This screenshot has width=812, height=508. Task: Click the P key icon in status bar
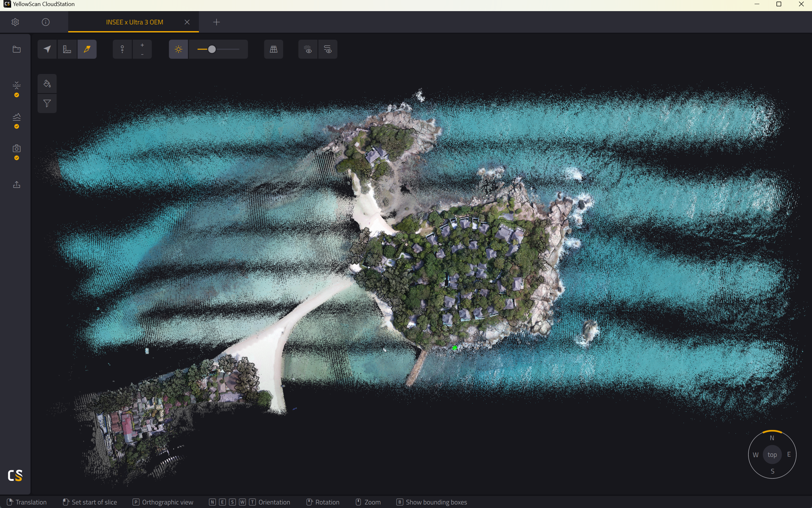pyautogui.click(x=136, y=502)
